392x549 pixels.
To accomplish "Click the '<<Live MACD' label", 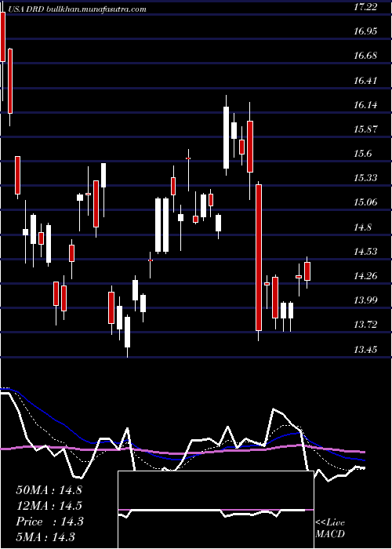I will pos(330,529).
